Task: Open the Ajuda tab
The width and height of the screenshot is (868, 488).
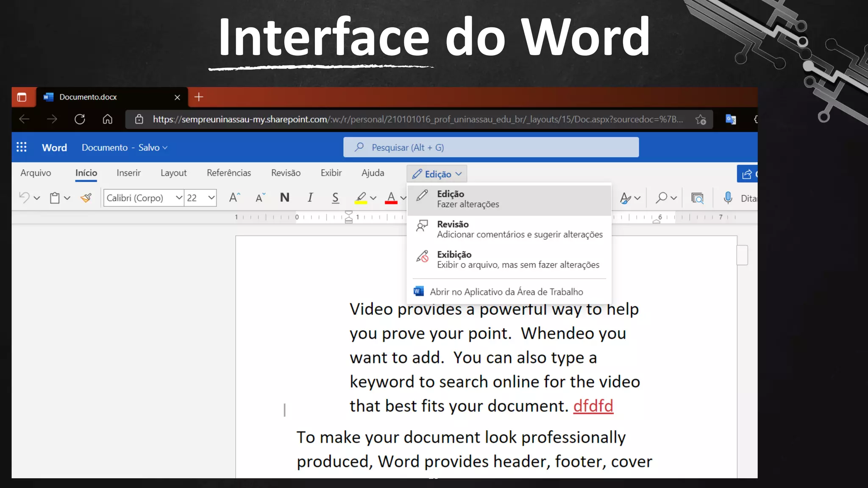Action: [373, 173]
